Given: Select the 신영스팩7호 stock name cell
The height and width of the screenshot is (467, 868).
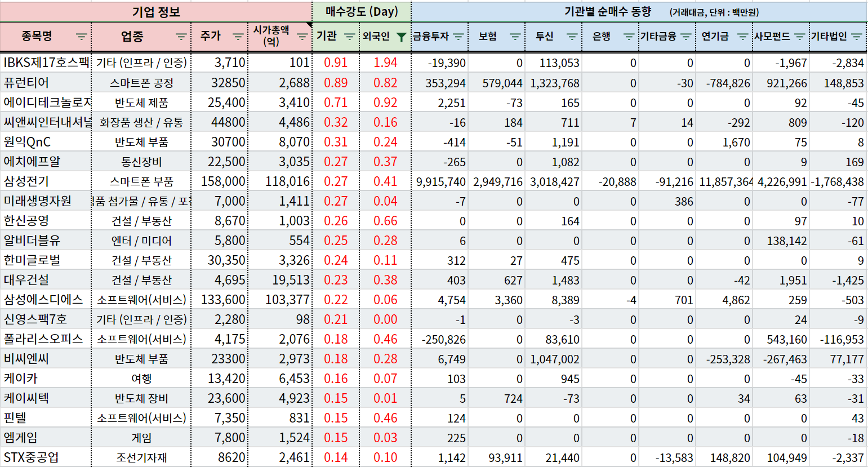Looking at the screenshot, I should [46, 319].
